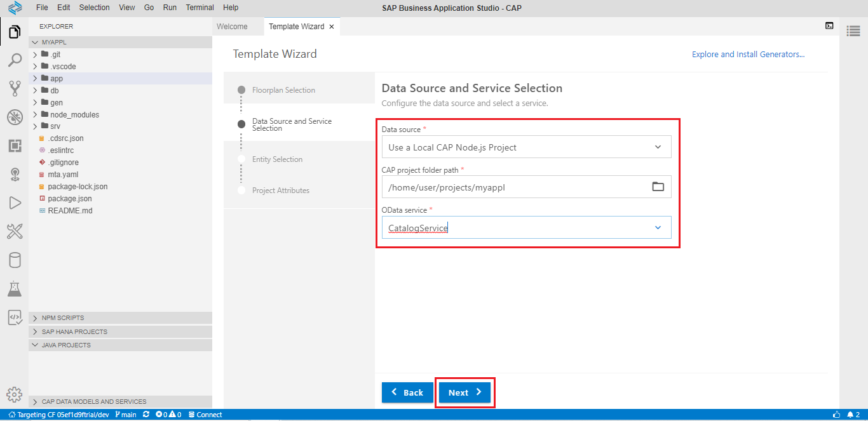Open the Run Configurations play icon
Screen dimensions: 868x421
[14, 203]
